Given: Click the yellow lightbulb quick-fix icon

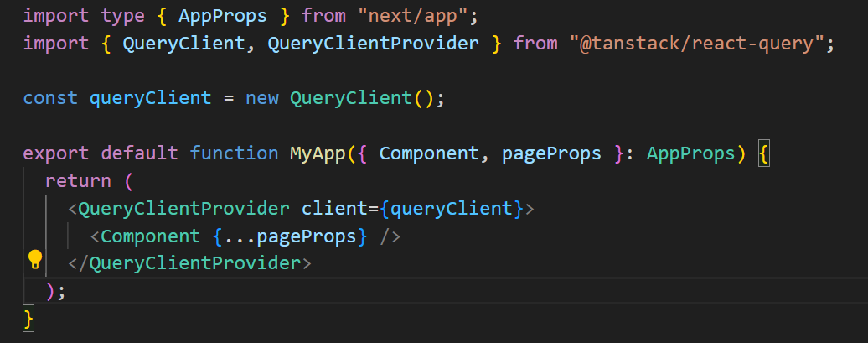Looking at the screenshot, I should (35, 259).
